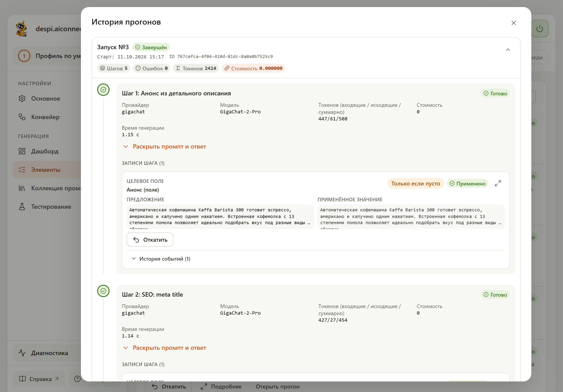Click the Готово badge of Шаг 1

[495, 93]
